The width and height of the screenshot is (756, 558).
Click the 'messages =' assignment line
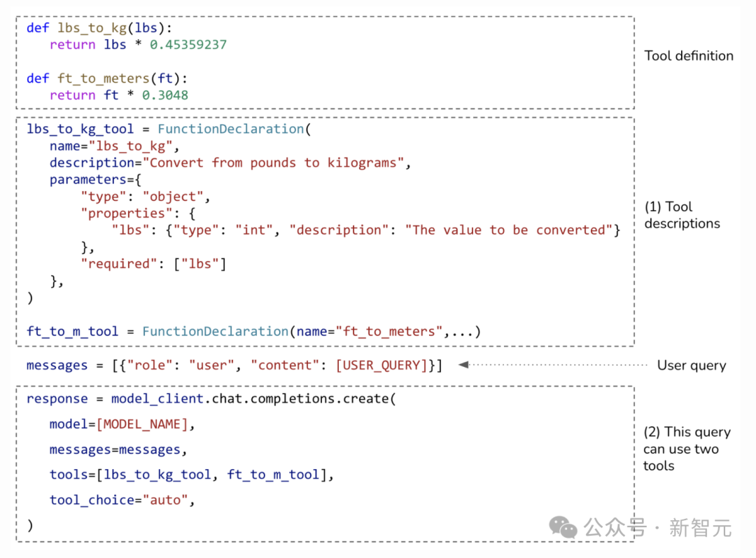[x=234, y=365]
